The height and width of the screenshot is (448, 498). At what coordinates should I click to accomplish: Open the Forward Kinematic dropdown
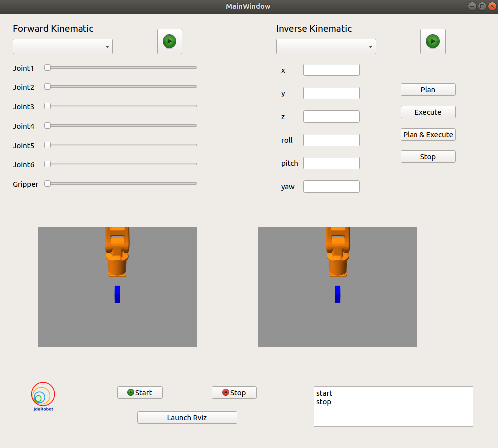63,46
